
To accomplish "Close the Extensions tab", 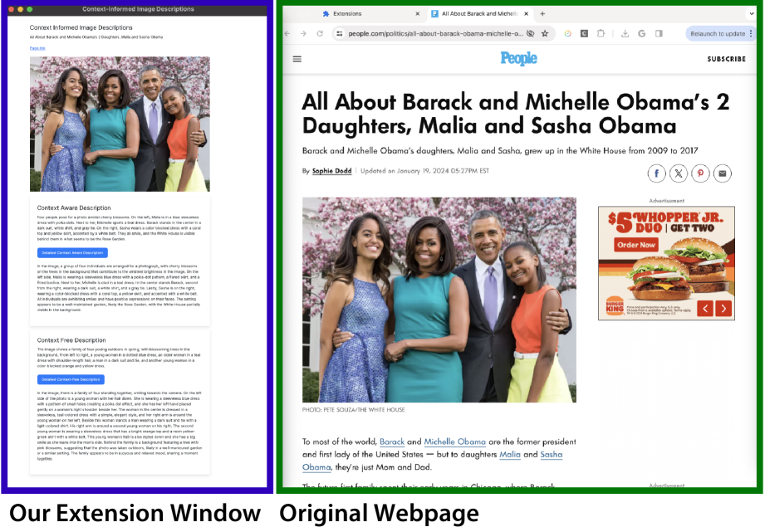I will 418,13.
